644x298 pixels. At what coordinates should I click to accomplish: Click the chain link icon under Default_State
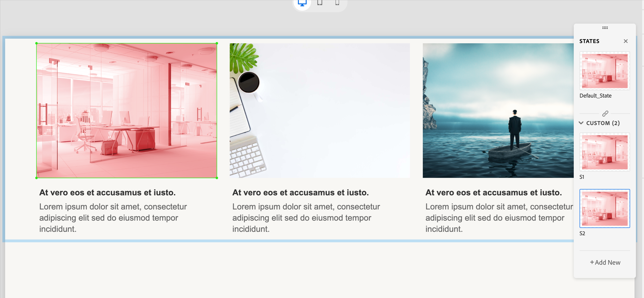605,114
